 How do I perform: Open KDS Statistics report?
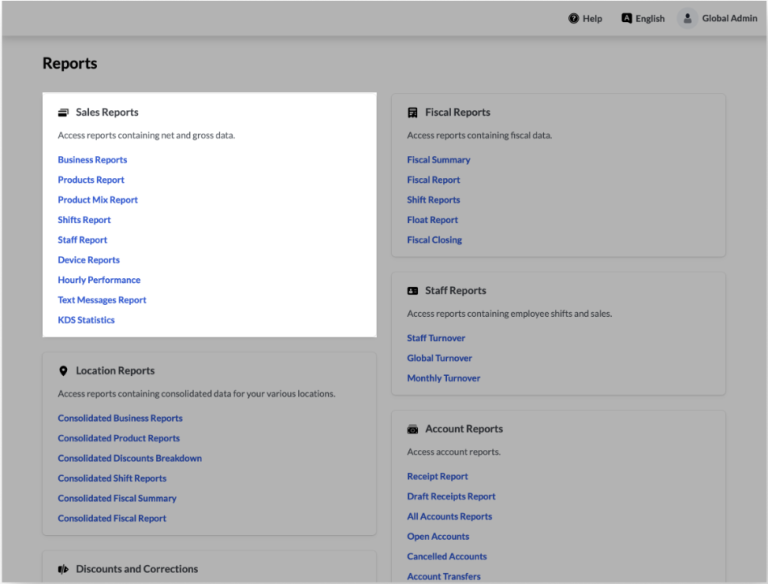pos(86,320)
